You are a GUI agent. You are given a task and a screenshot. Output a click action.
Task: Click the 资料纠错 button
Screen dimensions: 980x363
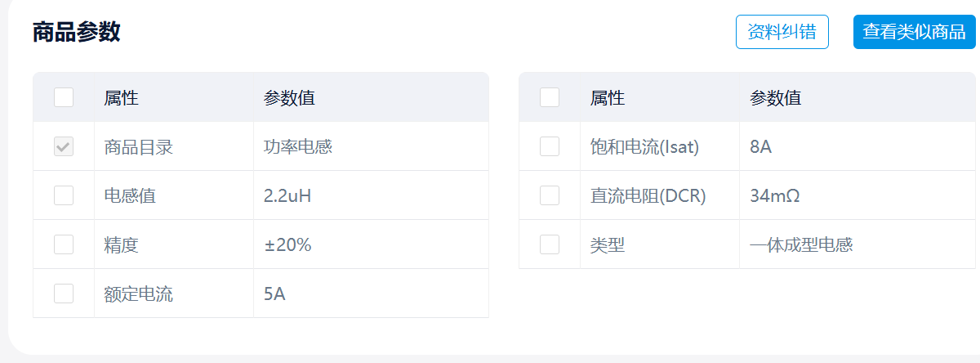[x=782, y=32]
